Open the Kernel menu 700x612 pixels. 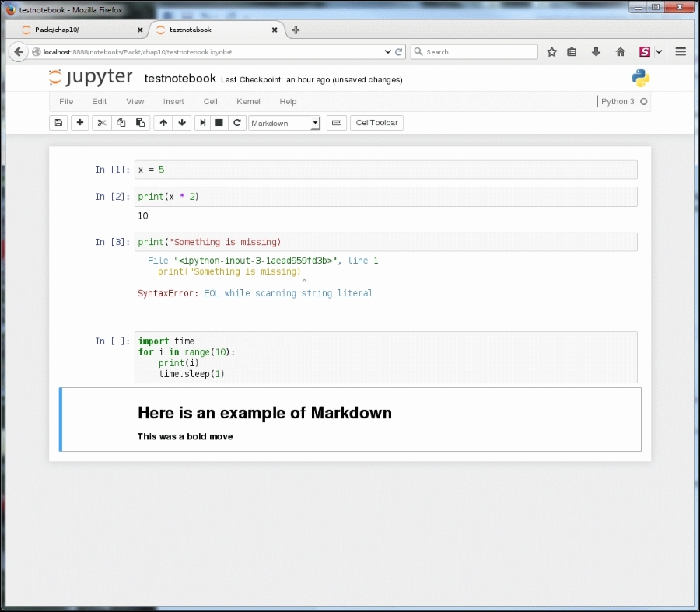coord(248,101)
